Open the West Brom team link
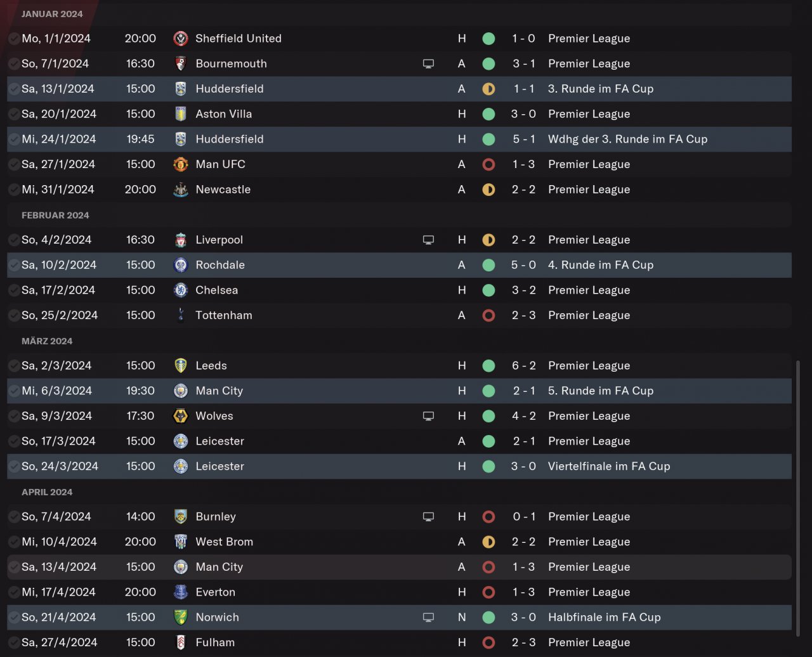Image resolution: width=812 pixels, height=657 pixels. [224, 542]
